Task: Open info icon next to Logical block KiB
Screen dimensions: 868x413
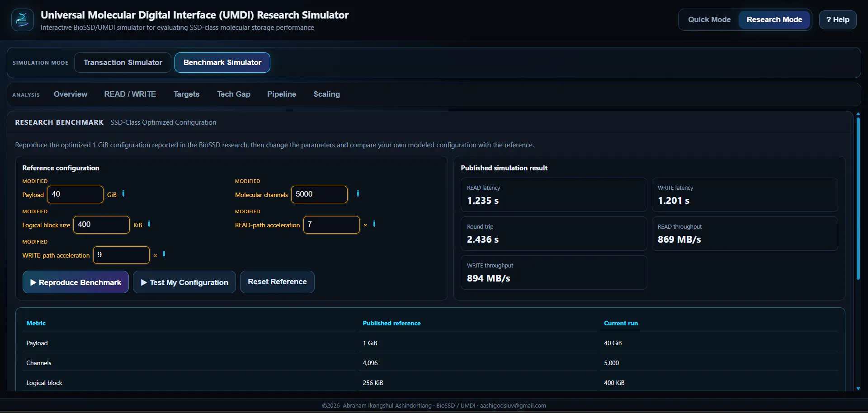Action: point(149,224)
